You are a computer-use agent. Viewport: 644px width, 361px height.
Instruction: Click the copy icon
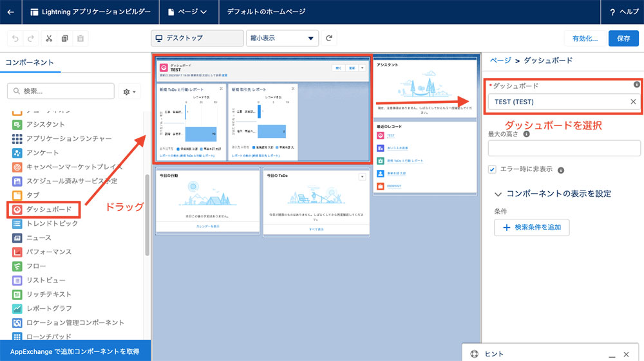(x=64, y=39)
